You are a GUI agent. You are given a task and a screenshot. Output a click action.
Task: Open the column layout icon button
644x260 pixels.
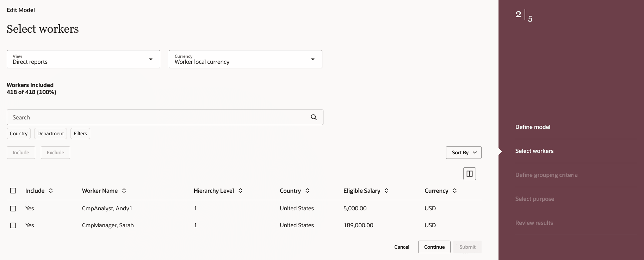coord(469,174)
